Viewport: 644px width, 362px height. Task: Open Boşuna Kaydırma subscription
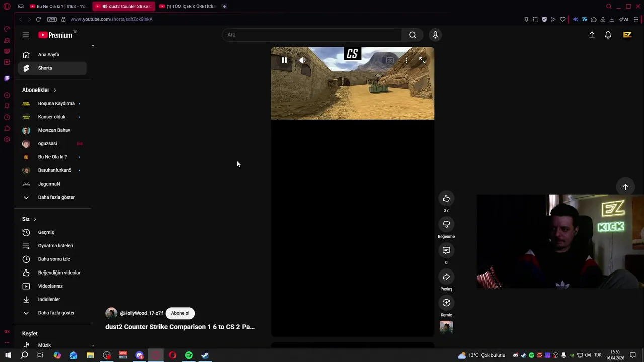(x=52, y=104)
